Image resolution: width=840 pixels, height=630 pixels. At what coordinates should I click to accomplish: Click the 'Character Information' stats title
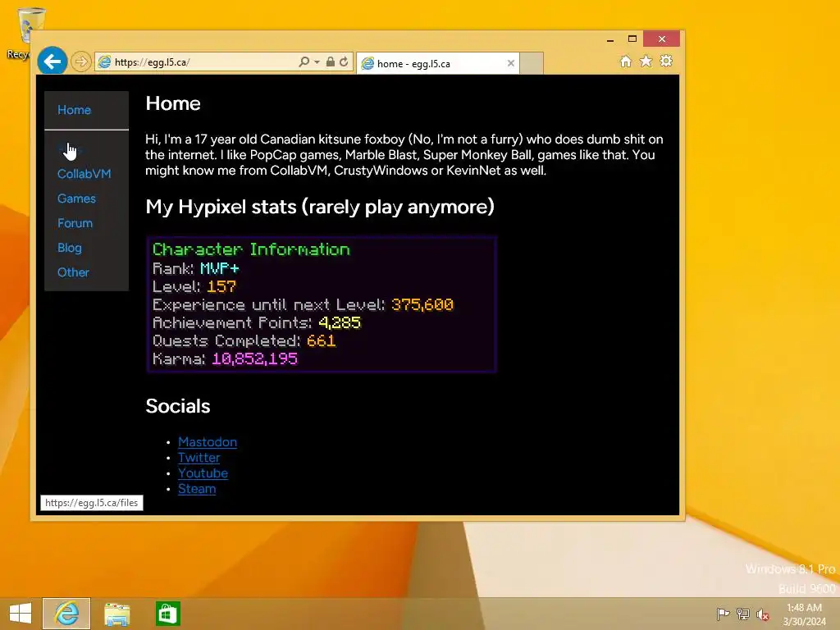click(251, 249)
